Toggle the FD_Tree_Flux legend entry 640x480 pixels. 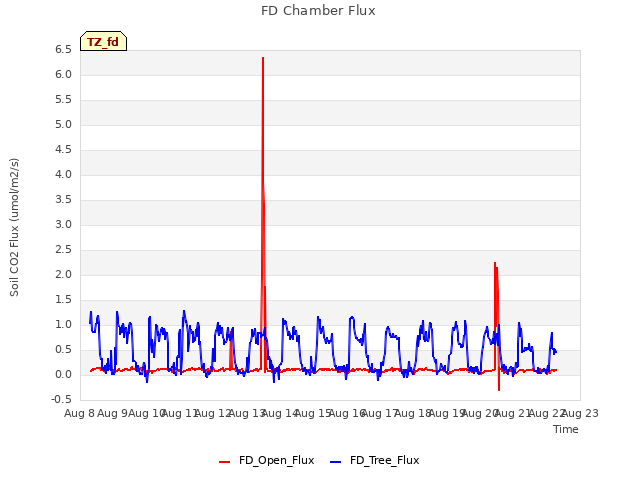(x=375, y=460)
